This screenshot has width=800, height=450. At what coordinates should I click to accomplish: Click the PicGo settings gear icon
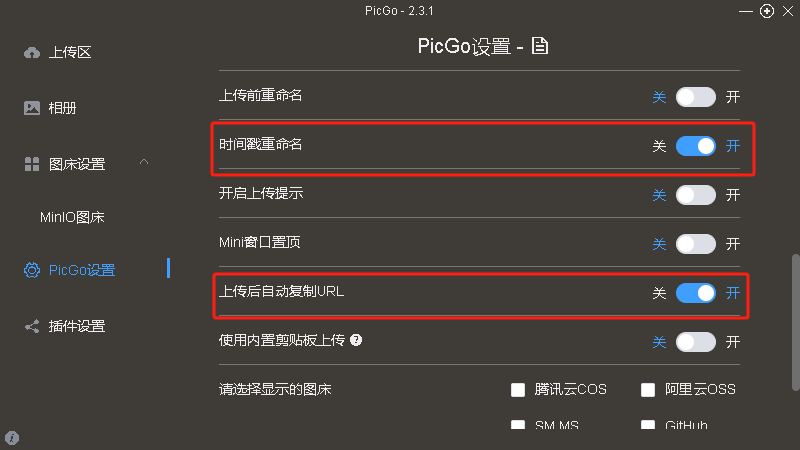[x=32, y=270]
